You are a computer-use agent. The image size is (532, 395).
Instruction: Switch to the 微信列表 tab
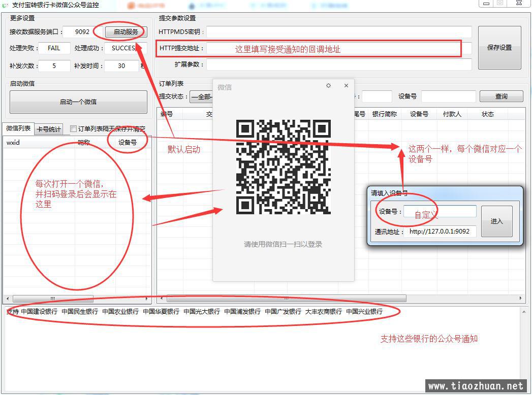[18, 128]
